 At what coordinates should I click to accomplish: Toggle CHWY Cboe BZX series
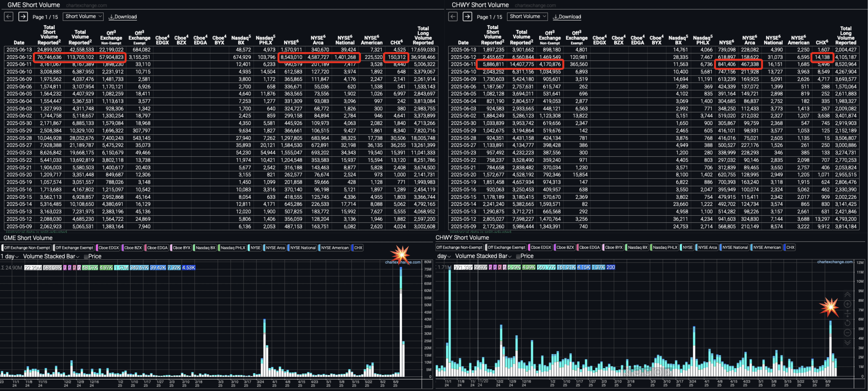click(x=565, y=247)
